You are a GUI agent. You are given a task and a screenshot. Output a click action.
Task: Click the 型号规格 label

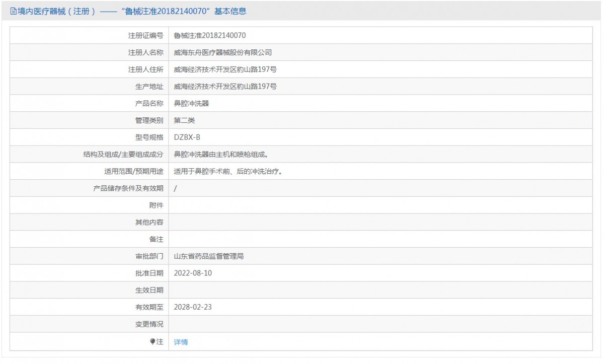tap(149, 137)
